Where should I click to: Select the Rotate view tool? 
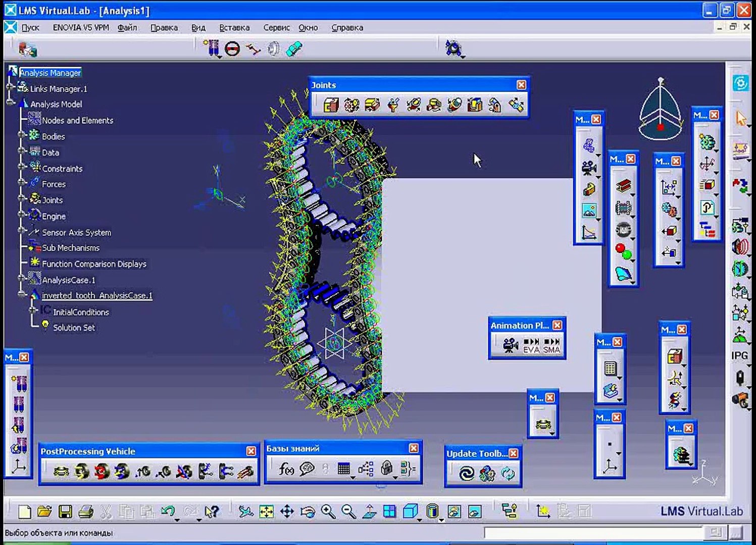(x=308, y=512)
